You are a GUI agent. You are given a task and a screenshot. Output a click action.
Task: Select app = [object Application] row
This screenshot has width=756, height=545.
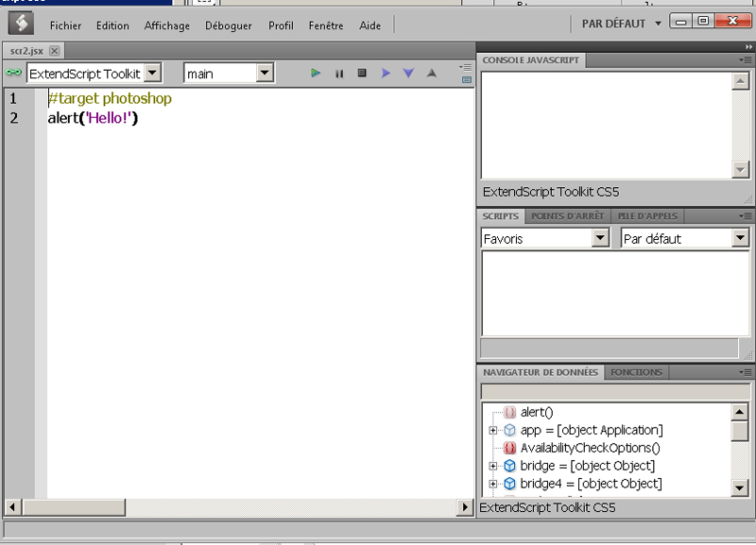tap(592, 430)
